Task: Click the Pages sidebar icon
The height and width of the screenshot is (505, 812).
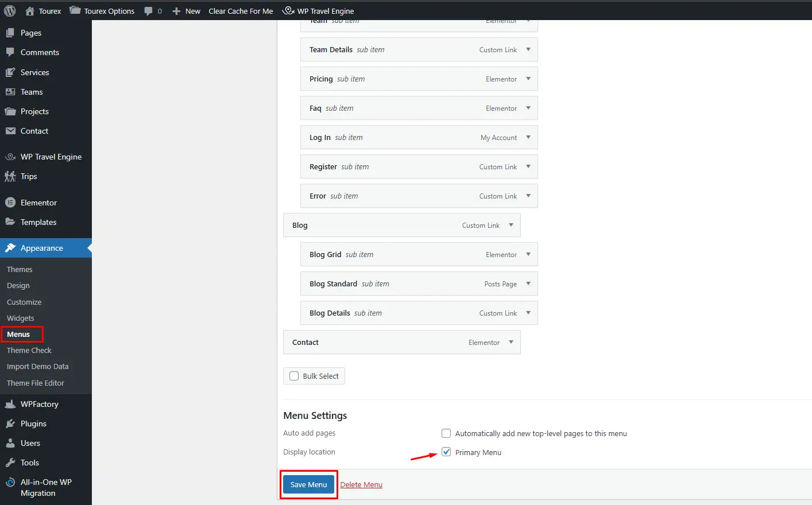Action: tap(10, 33)
